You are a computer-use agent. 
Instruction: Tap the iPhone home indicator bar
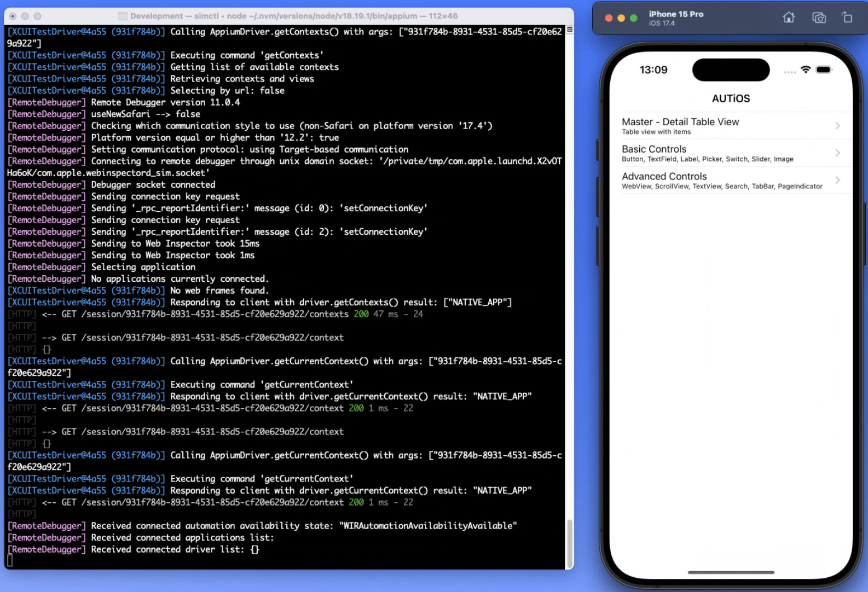(x=731, y=572)
